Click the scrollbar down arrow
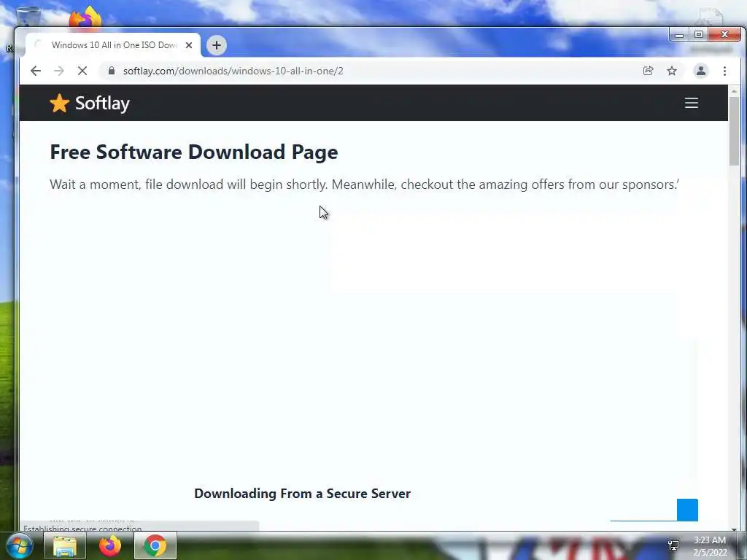This screenshot has height=560, width=747. [734, 529]
